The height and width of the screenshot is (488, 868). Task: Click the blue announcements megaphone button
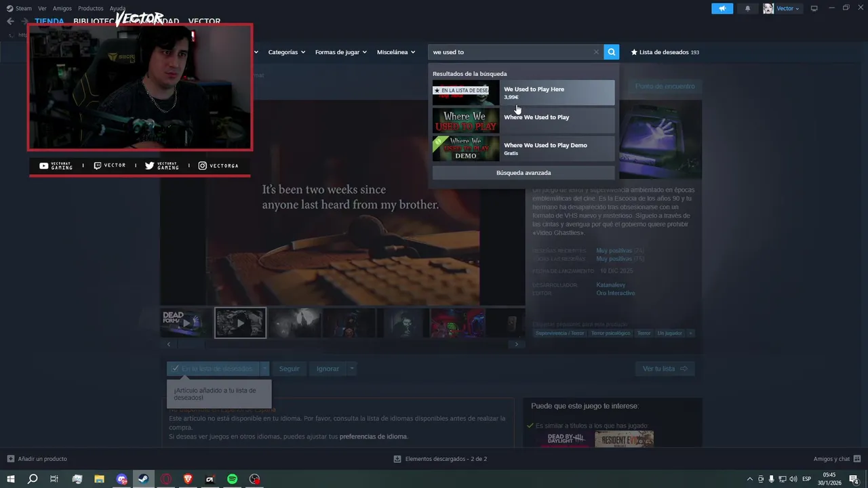pyautogui.click(x=722, y=8)
